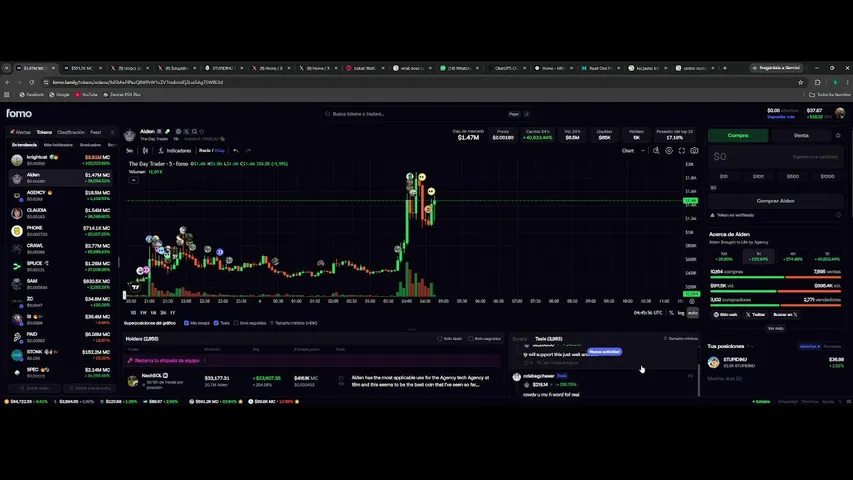Open the user profile avatar
The image size is (853, 480).
click(840, 113)
